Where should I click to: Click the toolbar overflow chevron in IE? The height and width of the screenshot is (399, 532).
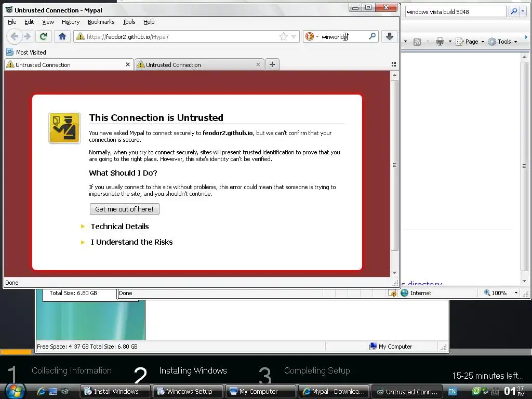(526, 37)
